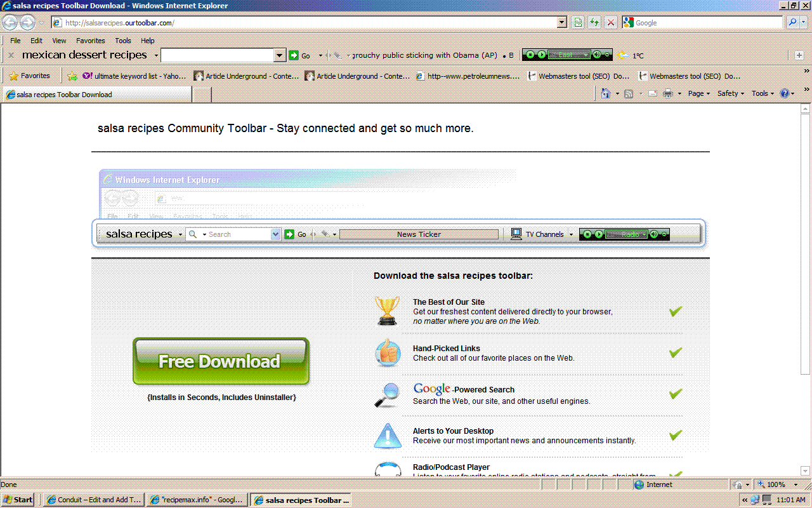Click the weather sun icon showing 1°C
812x508 pixels.
click(x=623, y=55)
